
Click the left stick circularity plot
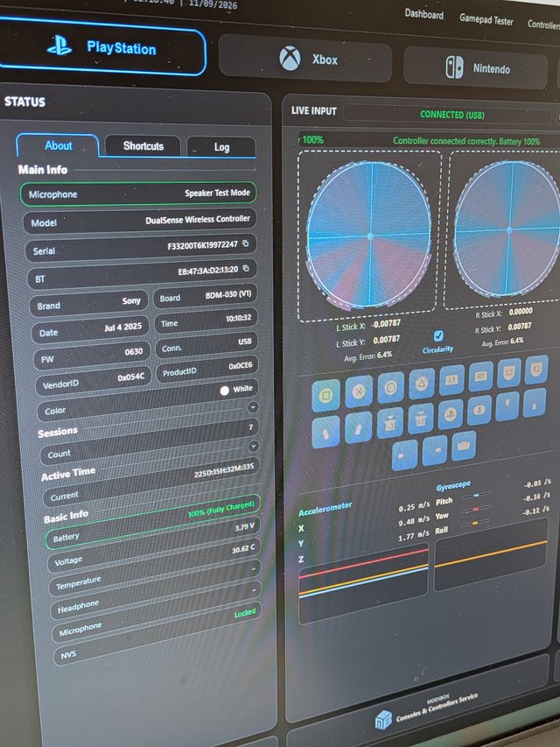pyautogui.click(x=370, y=236)
